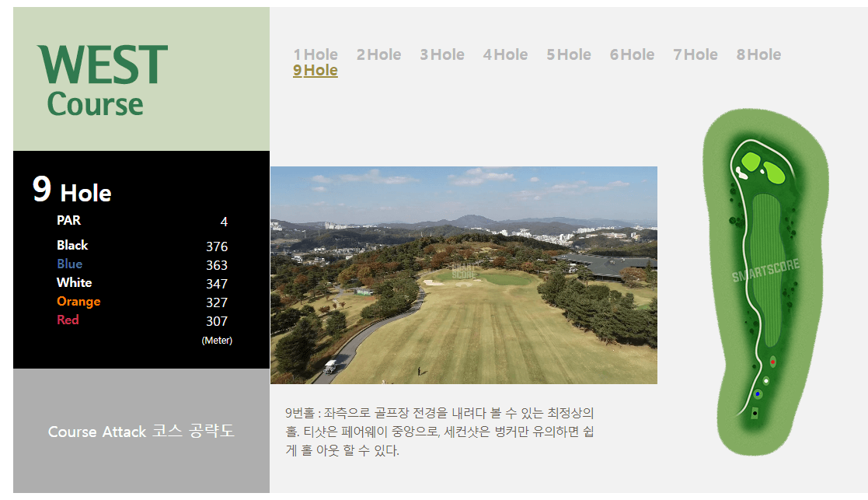The height and width of the screenshot is (500, 868).
Task: Select the 3 Hole link
Action: tap(441, 54)
